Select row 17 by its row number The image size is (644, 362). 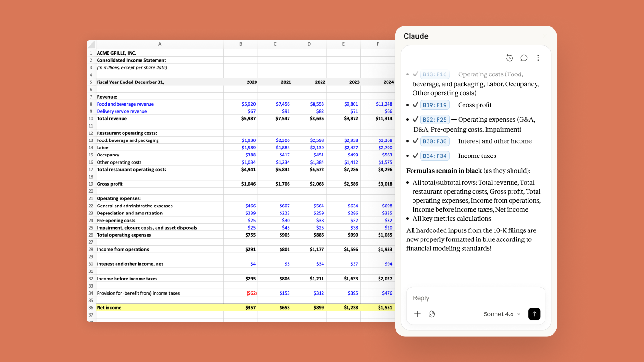[x=91, y=169]
